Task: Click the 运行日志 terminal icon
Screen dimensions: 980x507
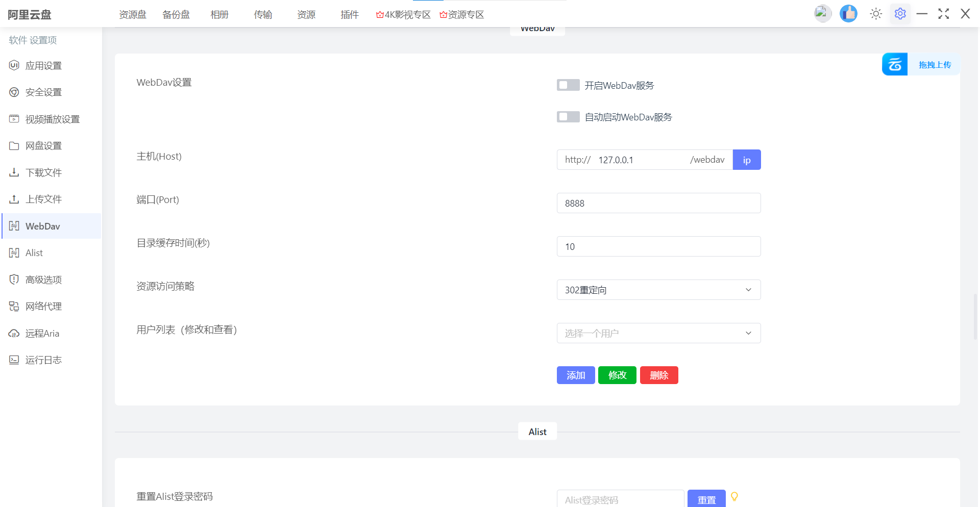Action: click(14, 360)
